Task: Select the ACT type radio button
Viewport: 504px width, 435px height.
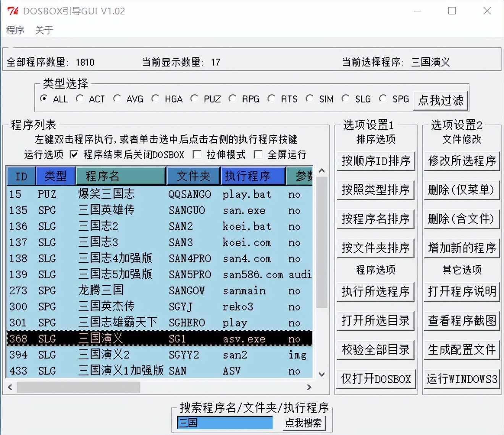Action: point(80,99)
